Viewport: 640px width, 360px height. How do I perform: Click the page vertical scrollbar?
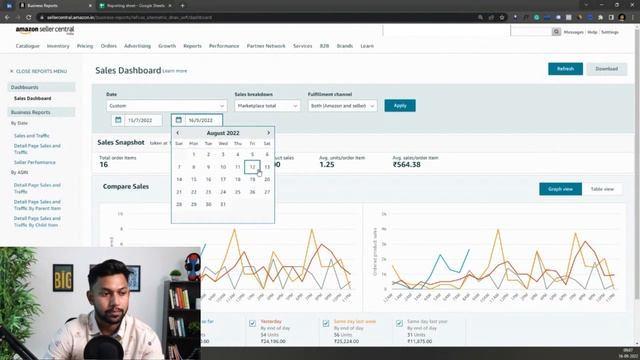coord(637,163)
